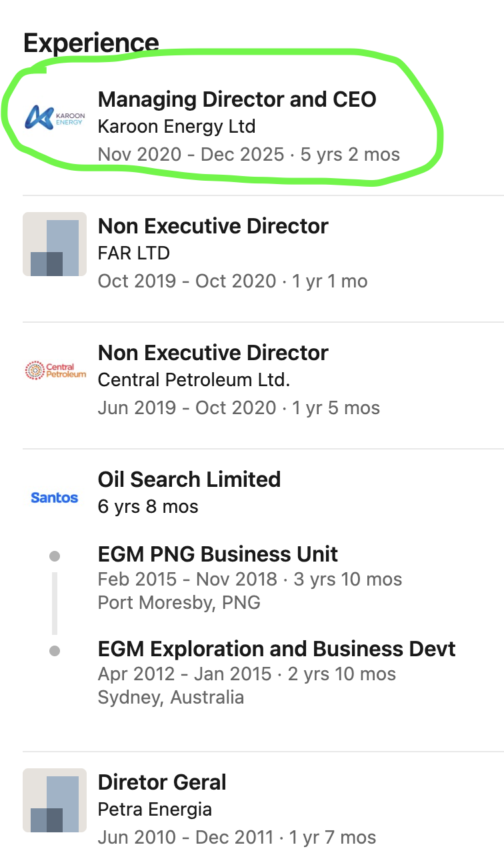Open the Oil Search Limited heading

189,480
